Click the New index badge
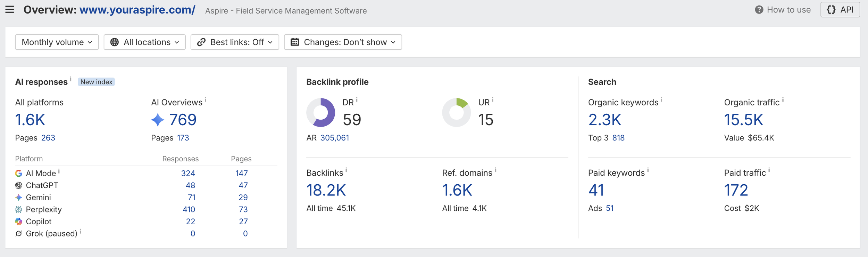 [x=96, y=82]
